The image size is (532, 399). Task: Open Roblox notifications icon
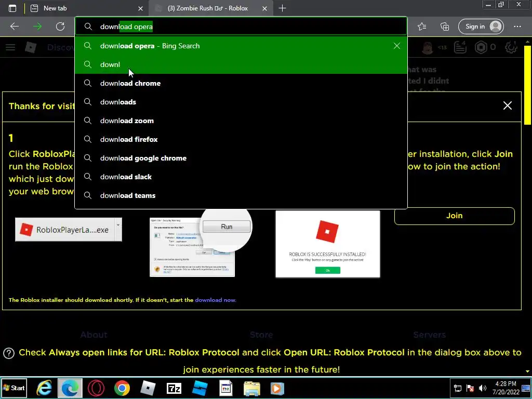pos(460,47)
